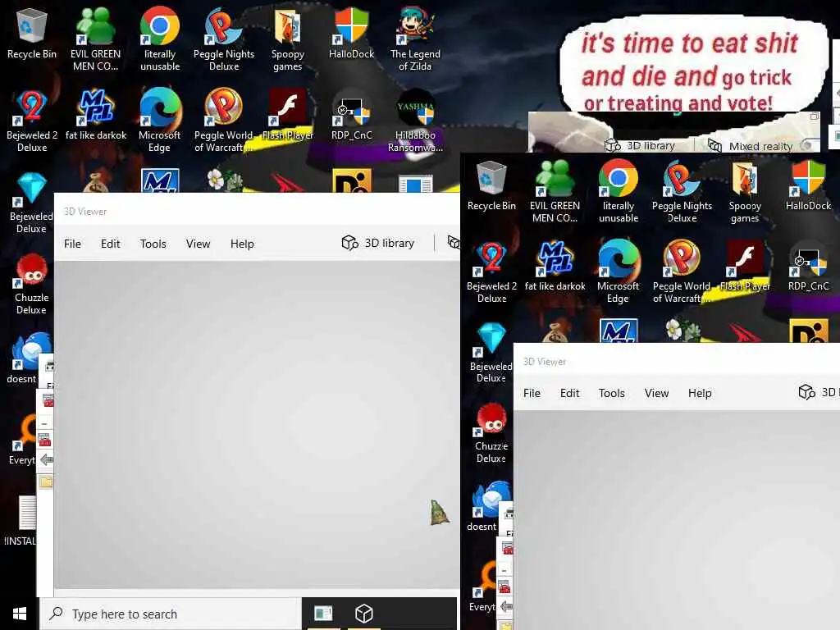This screenshot has width=840, height=630.
Task: Click the Mixed reality button below the speech bubble
Action: (751, 146)
